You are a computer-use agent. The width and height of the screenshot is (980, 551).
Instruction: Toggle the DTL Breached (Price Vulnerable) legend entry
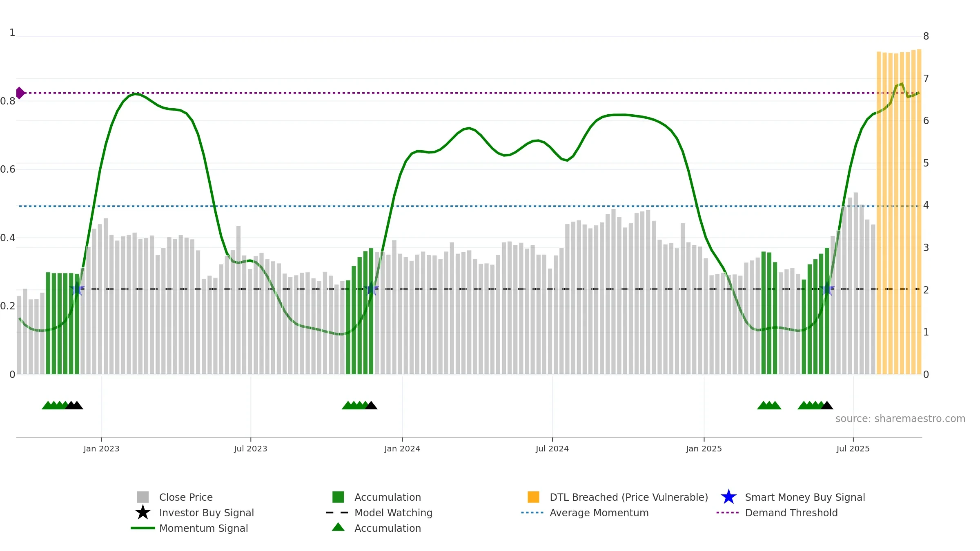click(618, 497)
